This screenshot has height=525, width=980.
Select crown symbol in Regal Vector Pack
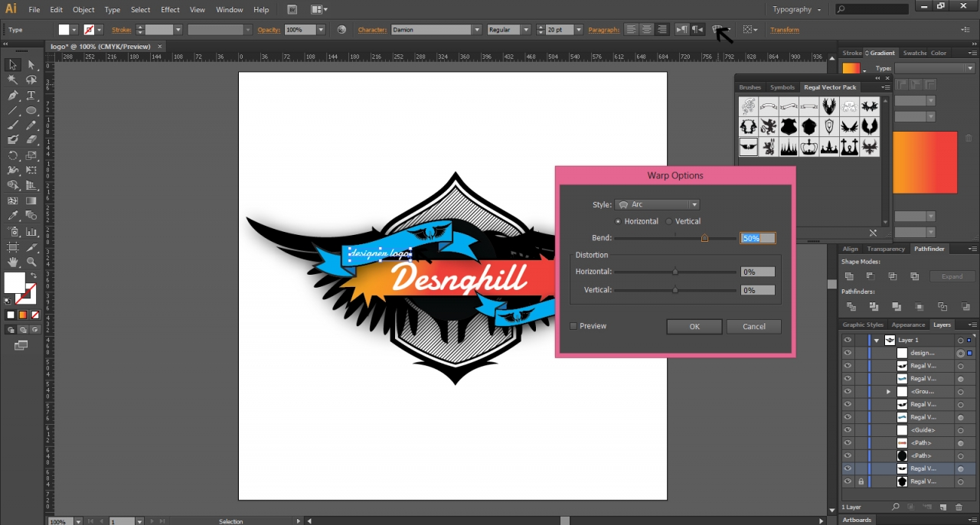click(x=808, y=147)
